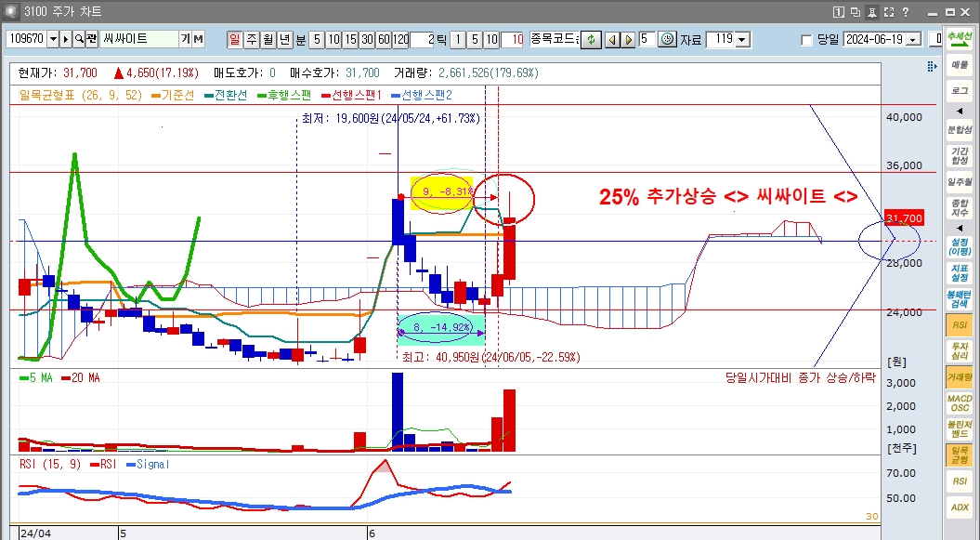Click the 5 MA volume legend
Viewport: 980px width, 540px height.
click(x=36, y=377)
